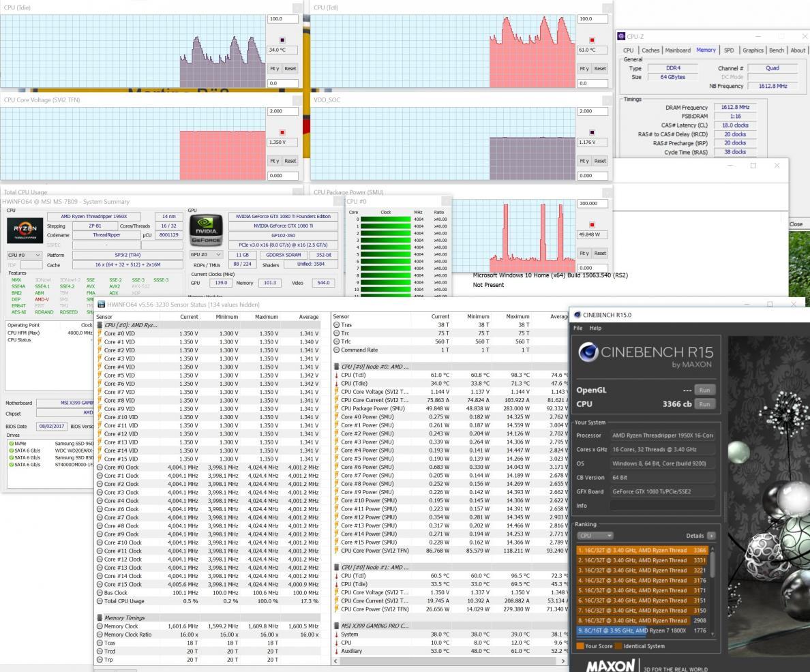Click the NVIDIA GeForce logo in System Summary
The image size is (810, 672).
206,230
